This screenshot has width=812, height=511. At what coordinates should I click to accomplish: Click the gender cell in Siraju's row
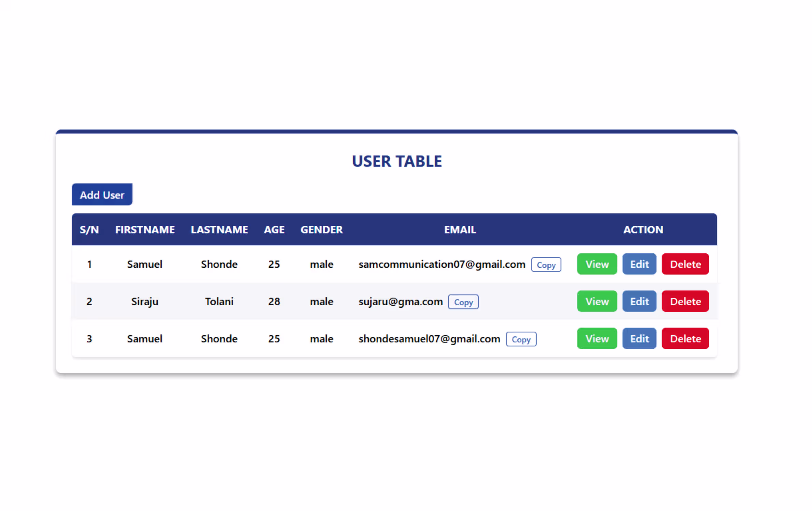point(321,302)
